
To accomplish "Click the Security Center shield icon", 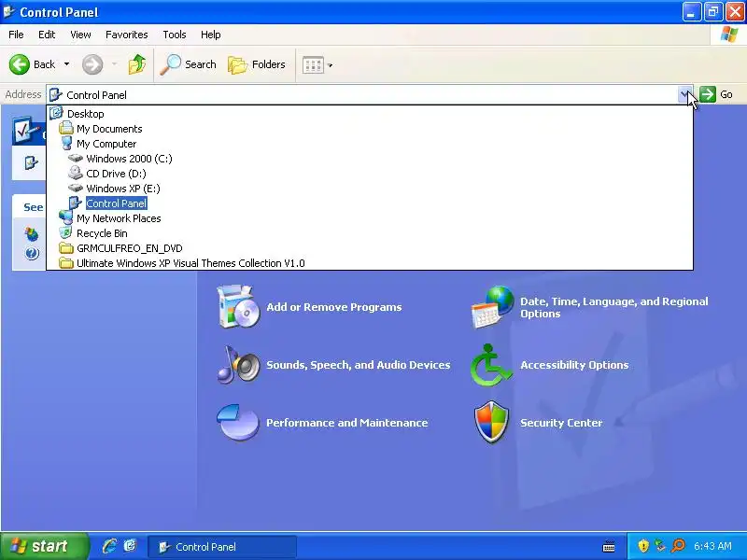I will 492,422.
